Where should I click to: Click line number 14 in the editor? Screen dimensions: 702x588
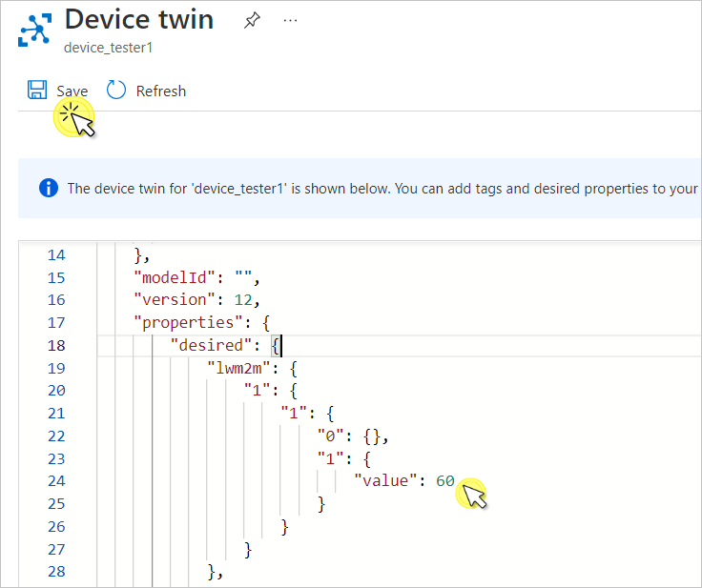click(x=56, y=255)
